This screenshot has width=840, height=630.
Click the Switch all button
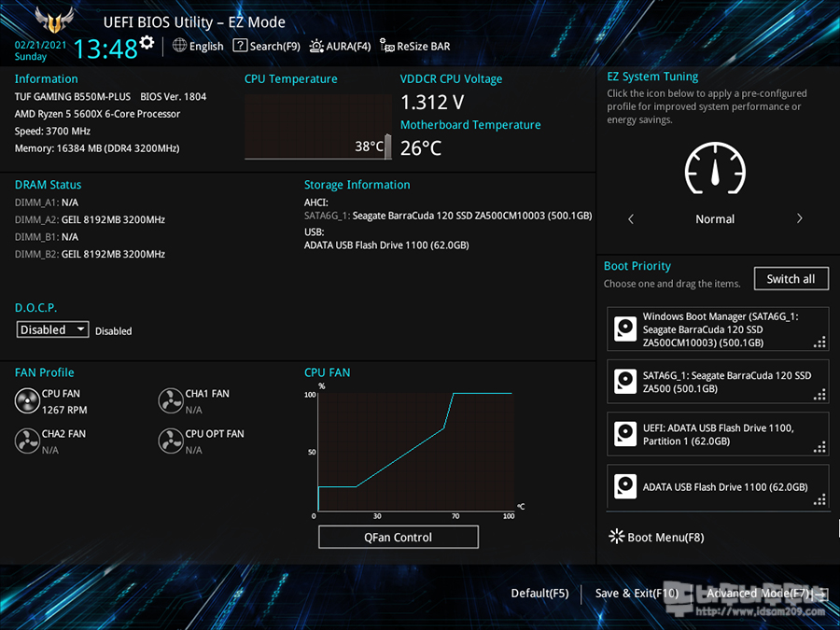tap(791, 278)
